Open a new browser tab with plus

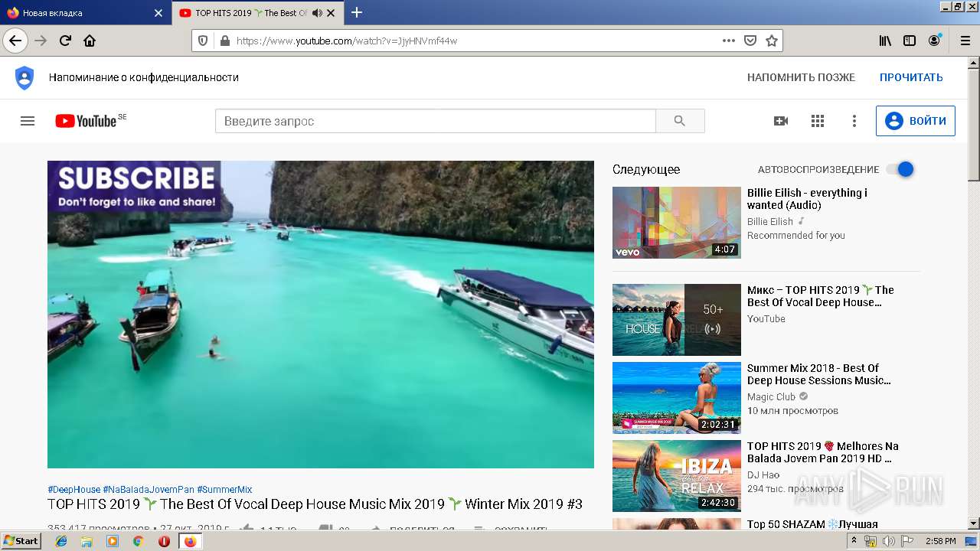(357, 12)
